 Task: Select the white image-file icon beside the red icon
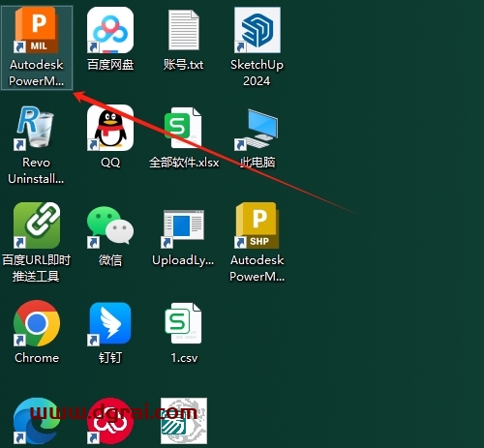click(x=184, y=421)
